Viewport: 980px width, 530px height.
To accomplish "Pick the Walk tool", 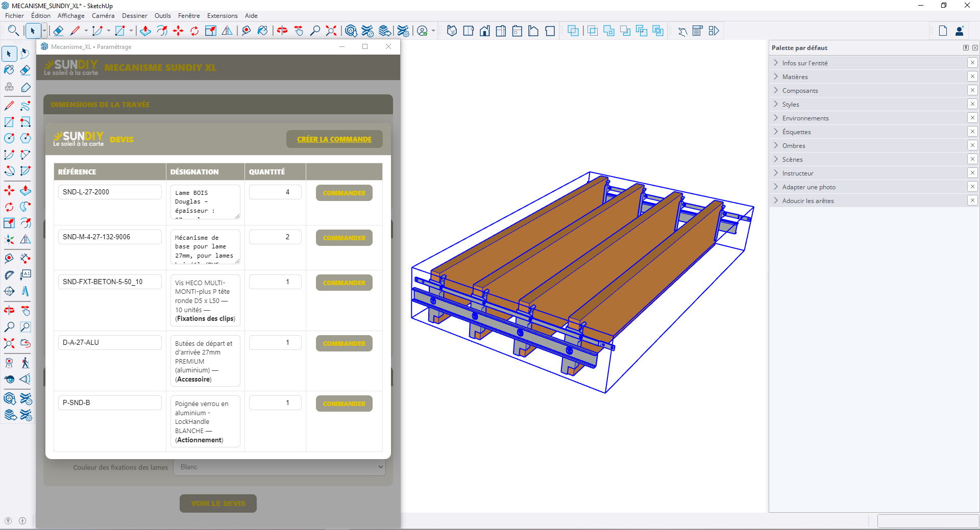I will [25, 363].
